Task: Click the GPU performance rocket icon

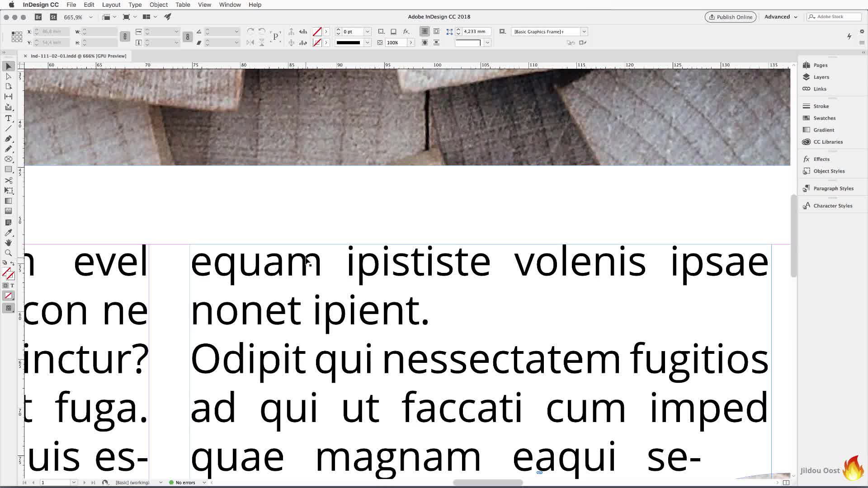Action: pos(168,17)
